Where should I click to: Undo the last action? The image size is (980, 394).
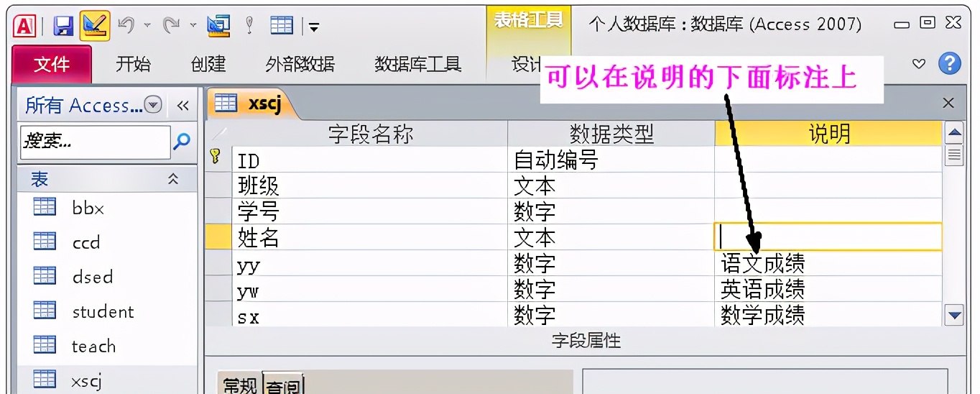point(126,25)
